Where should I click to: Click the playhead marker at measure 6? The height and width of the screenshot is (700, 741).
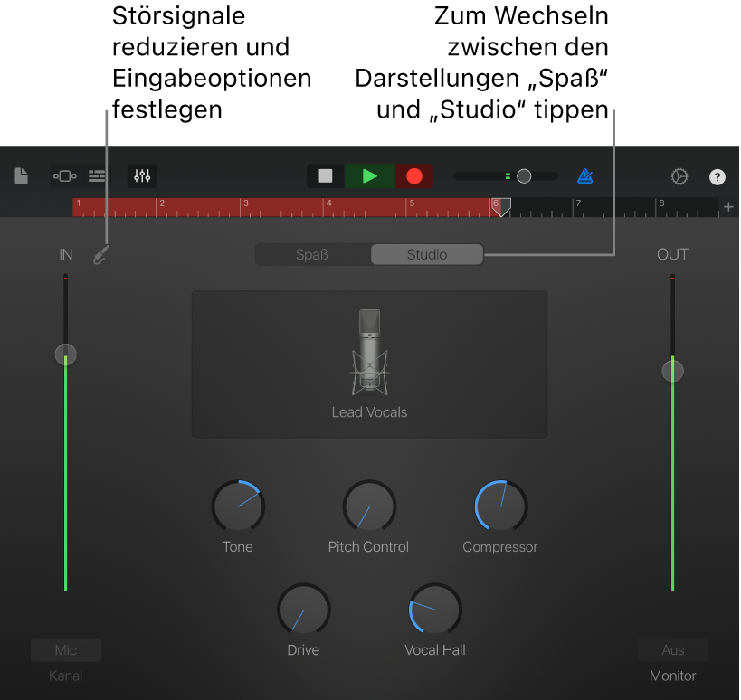[500, 208]
